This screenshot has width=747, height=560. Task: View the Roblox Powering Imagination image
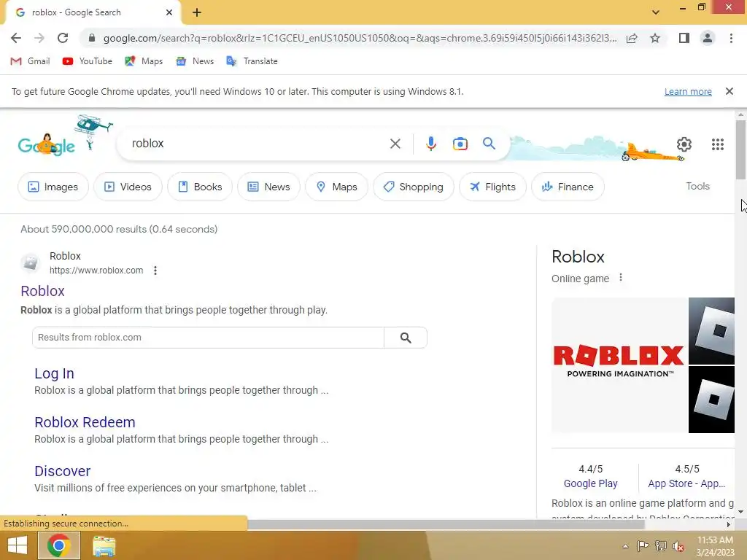(619, 365)
